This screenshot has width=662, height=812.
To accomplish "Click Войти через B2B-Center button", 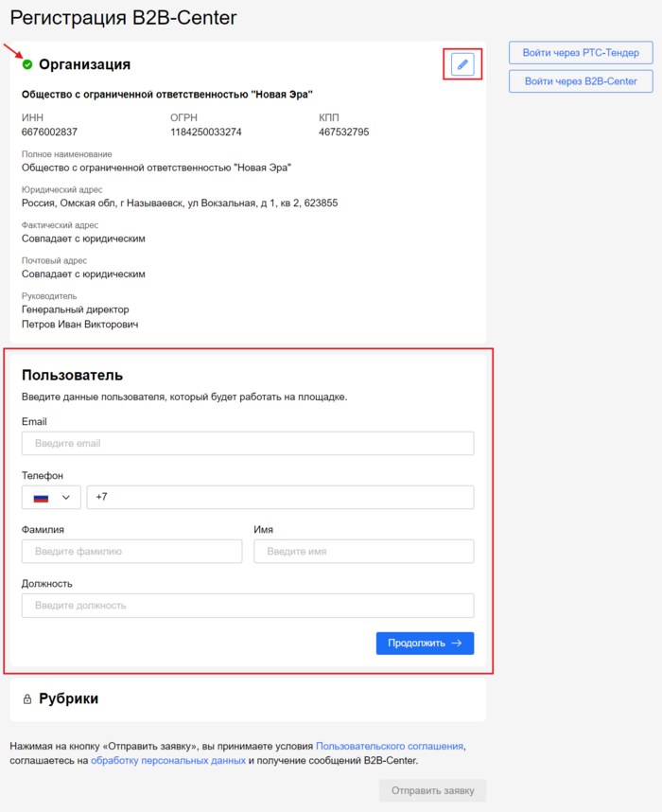I will click(x=581, y=81).
